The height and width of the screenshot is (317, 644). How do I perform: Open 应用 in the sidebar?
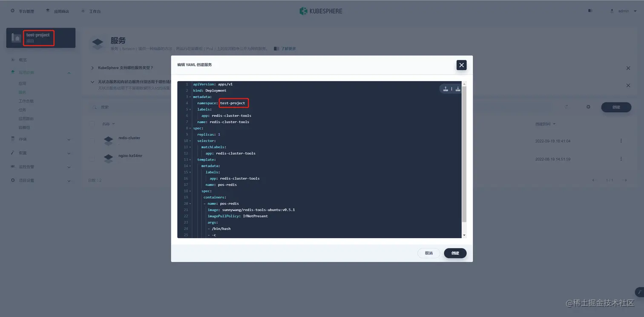(x=22, y=83)
